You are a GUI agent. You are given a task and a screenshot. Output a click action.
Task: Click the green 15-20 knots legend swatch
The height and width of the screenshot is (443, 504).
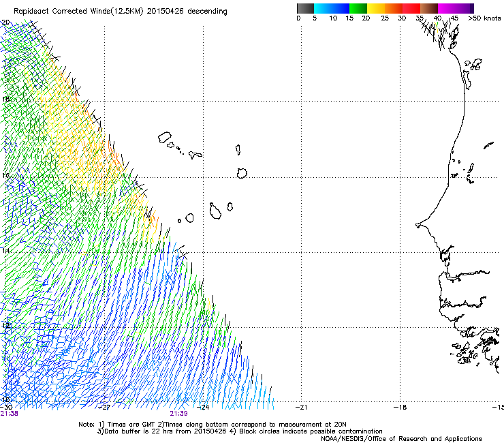[358, 8]
